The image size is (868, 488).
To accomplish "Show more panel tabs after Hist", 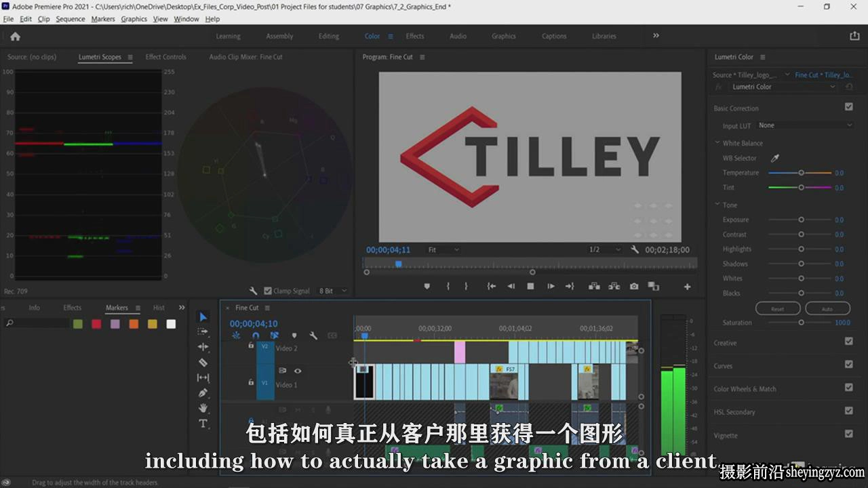I will coord(181,308).
